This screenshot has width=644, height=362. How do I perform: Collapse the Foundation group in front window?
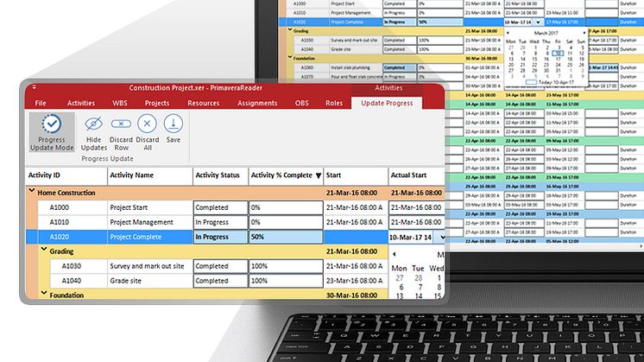(44, 294)
